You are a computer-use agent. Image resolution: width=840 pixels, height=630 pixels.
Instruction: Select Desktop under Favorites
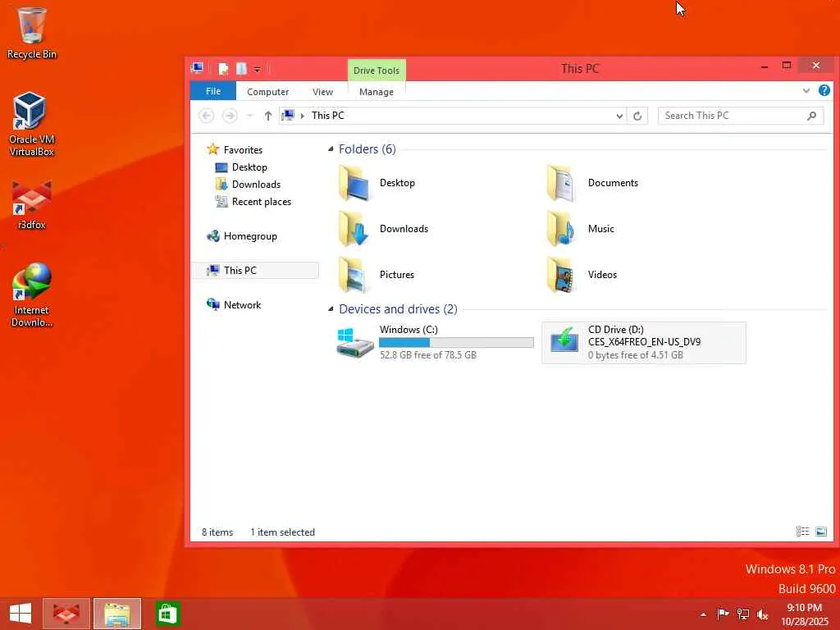click(x=241, y=167)
